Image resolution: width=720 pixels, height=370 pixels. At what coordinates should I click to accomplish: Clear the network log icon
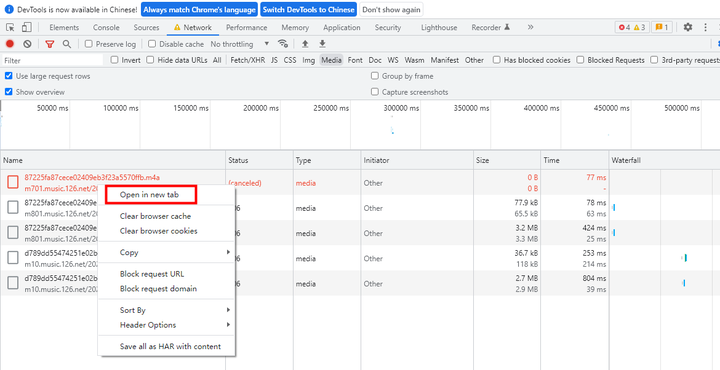(x=28, y=44)
